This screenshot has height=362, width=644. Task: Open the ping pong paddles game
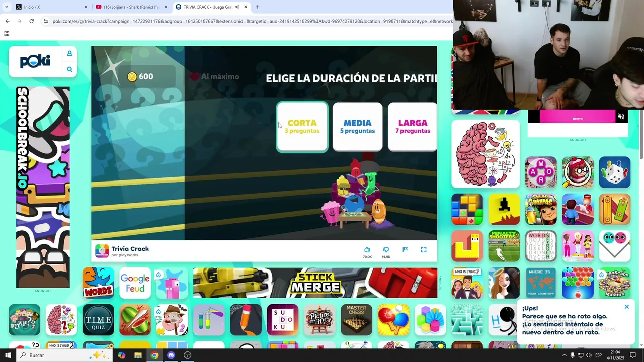click(393, 320)
